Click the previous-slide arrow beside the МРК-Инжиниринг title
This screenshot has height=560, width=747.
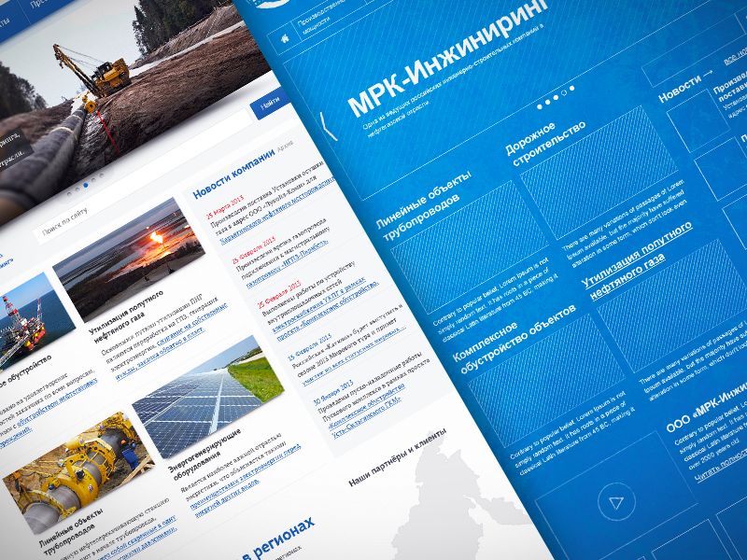click(329, 126)
